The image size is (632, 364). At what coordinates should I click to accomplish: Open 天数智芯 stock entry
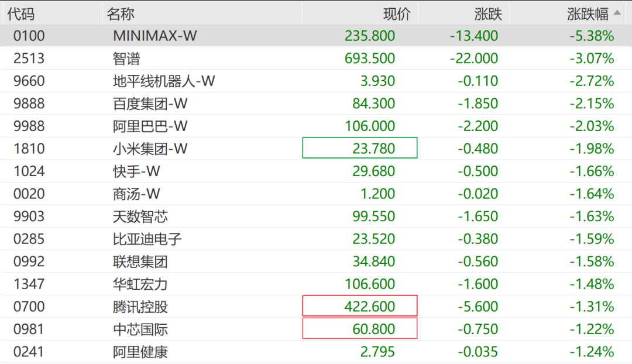tap(140, 217)
